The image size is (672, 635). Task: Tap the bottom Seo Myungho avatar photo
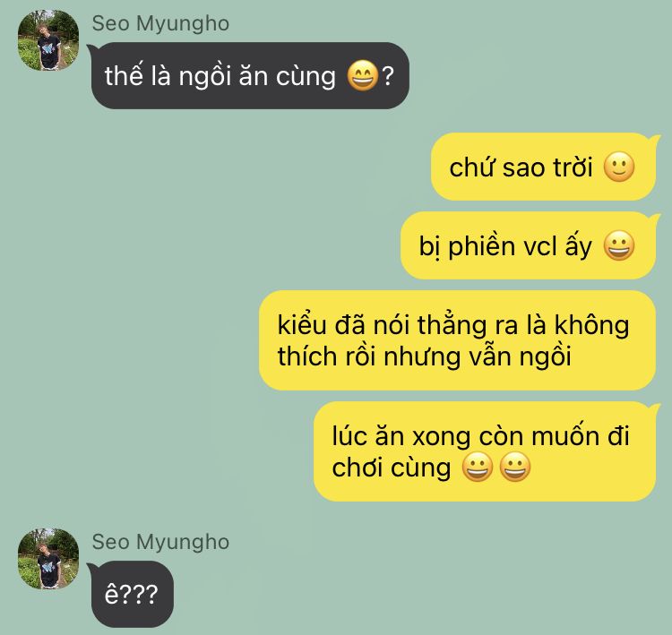48,559
